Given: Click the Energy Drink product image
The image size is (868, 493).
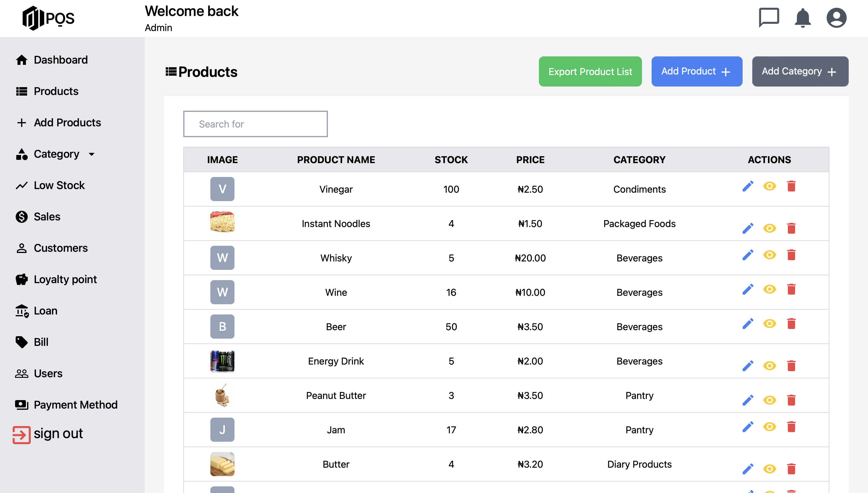Looking at the screenshot, I should (222, 361).
